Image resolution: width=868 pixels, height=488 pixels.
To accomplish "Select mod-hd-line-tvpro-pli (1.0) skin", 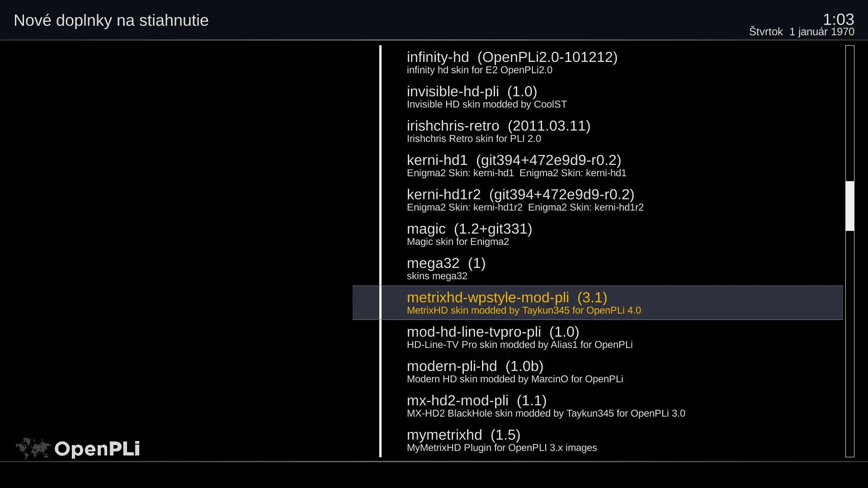I will coord(598,337).
